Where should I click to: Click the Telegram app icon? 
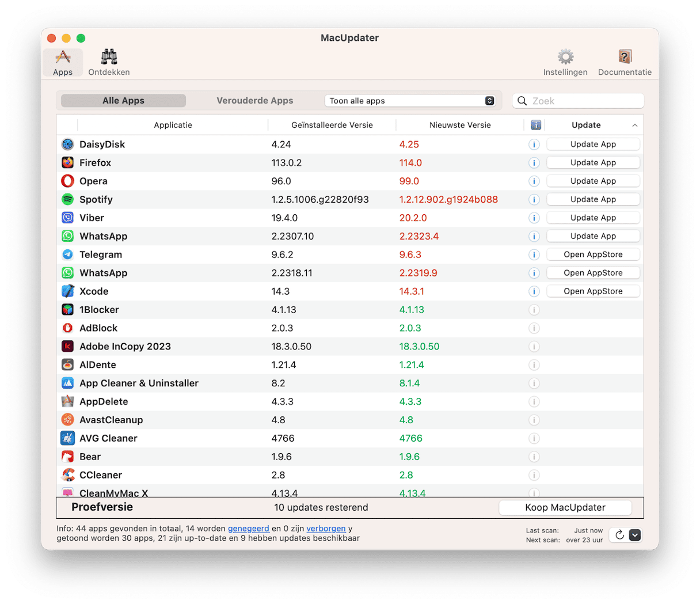(x=67, y=254)
